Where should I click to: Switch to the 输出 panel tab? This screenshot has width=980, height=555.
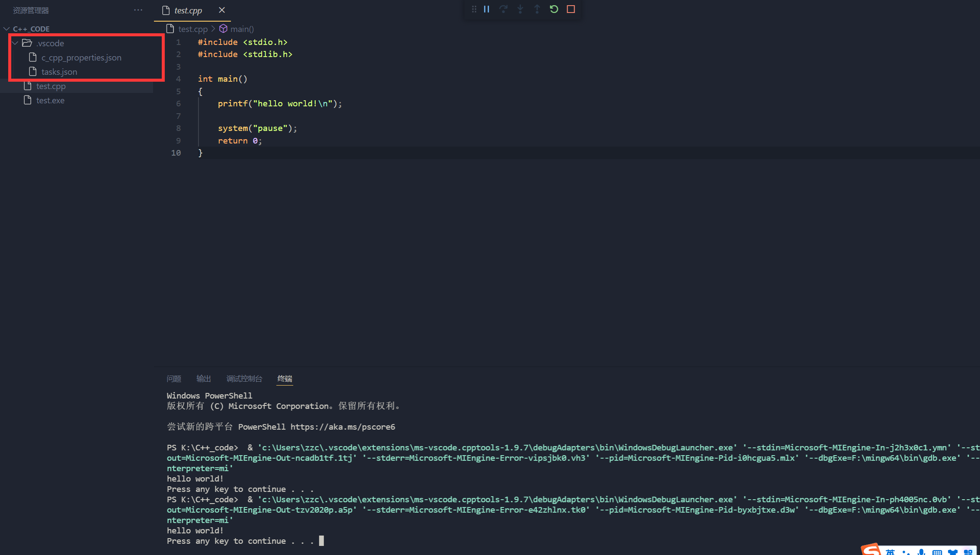[204, 379]
